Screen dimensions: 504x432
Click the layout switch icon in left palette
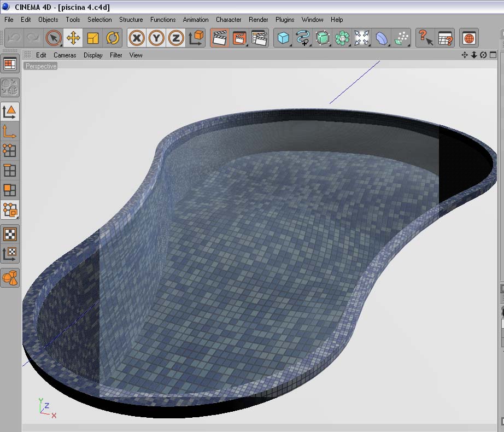point(10,63)
